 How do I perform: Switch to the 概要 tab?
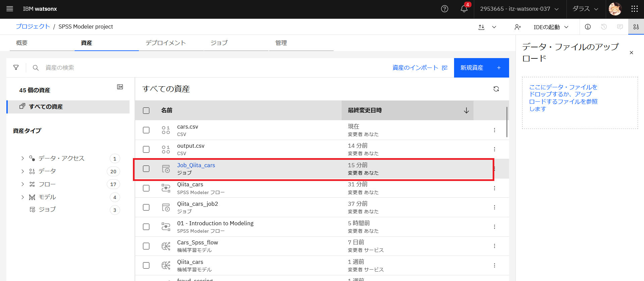42,43
